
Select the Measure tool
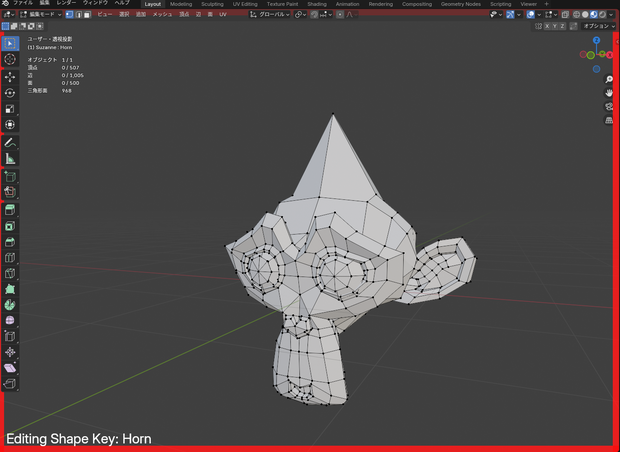point(10,159)
